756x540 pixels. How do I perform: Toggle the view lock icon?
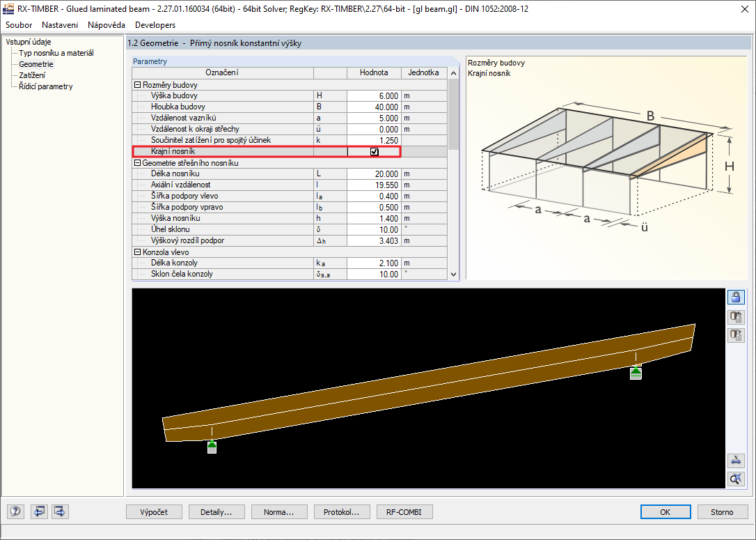[x=736, y=297]
